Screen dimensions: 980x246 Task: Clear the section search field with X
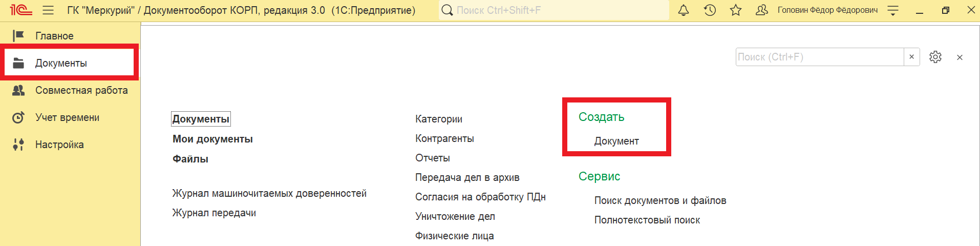point(911,57)
